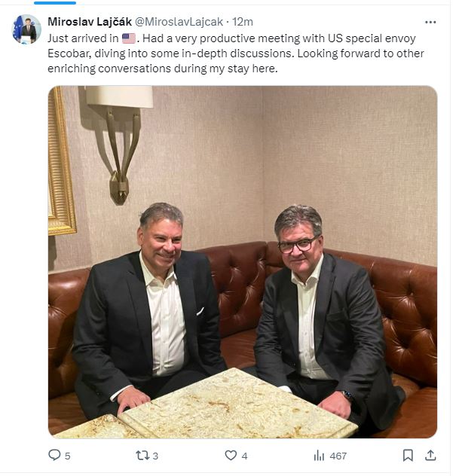Share the tweet via upload arrow icon
462x476 pixels.
(430, 456)
